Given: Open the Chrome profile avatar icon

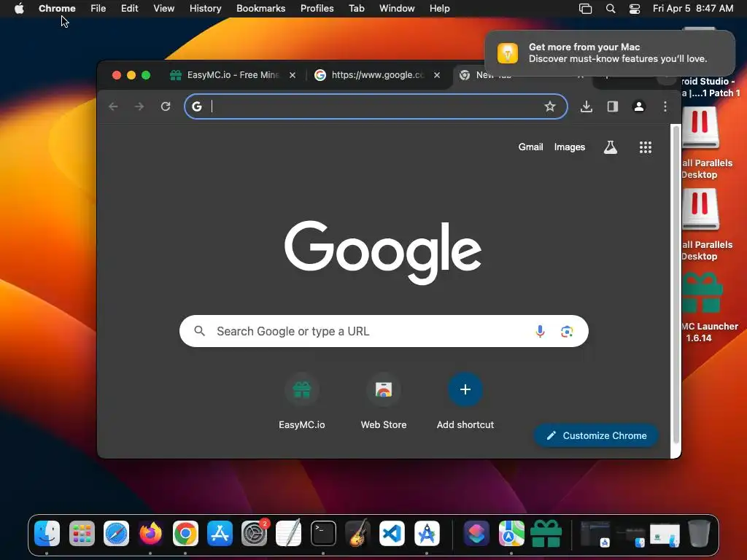Looking at the screenshot, I should (x=639, y=106).
